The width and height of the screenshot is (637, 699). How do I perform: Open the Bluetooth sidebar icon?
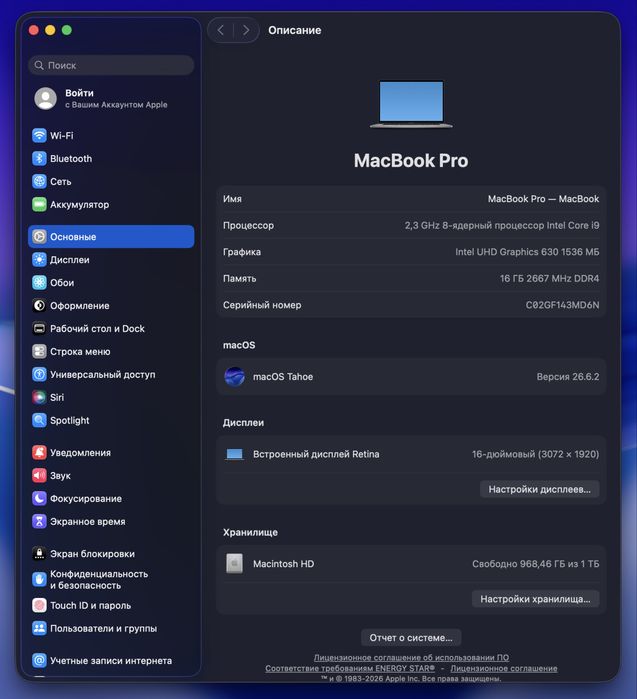click(39, 158)
